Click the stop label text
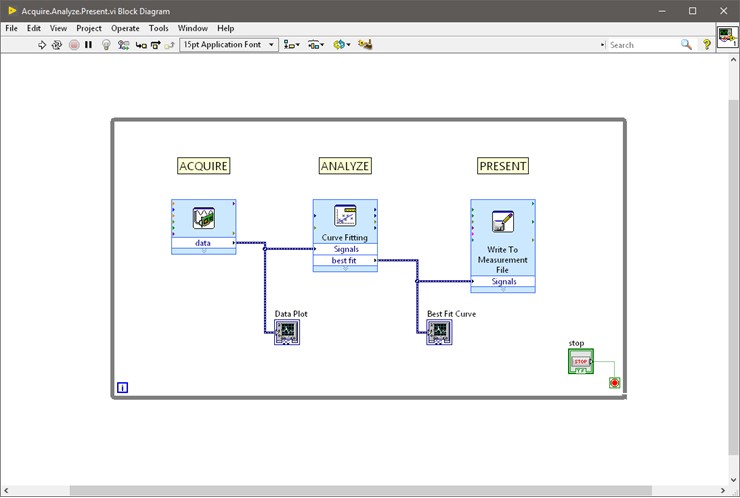740x498 pixels. (576, 343)
